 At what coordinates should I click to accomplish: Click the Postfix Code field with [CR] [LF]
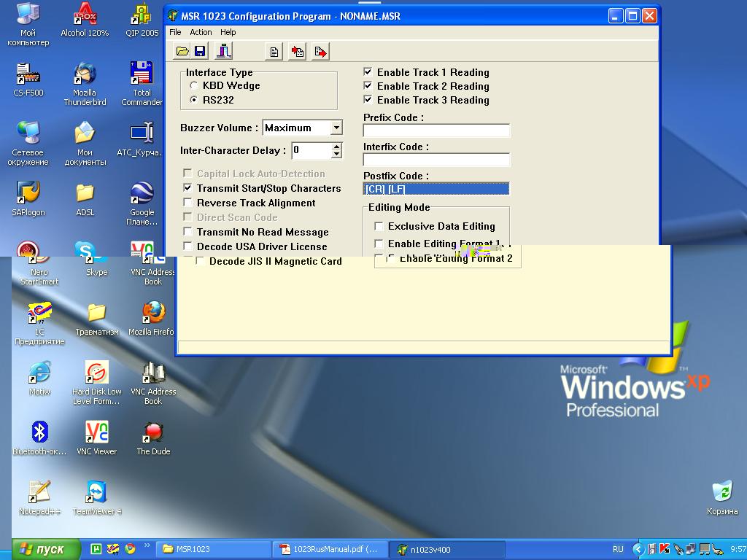[436, 189]
